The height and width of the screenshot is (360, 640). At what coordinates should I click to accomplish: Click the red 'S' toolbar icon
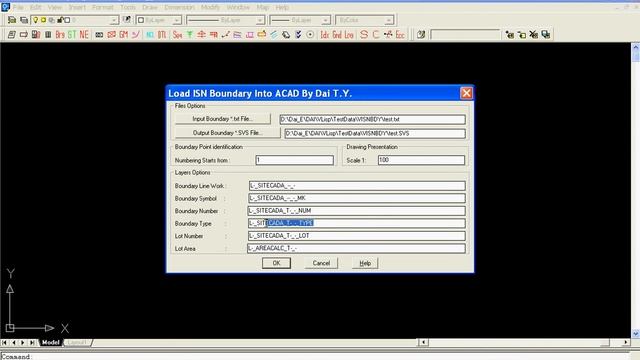[x=364, y=35]
